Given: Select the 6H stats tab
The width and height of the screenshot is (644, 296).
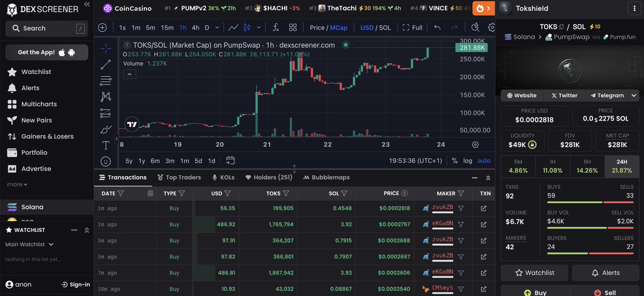Looking at the screenshot, I should click(x=587, y=166).
